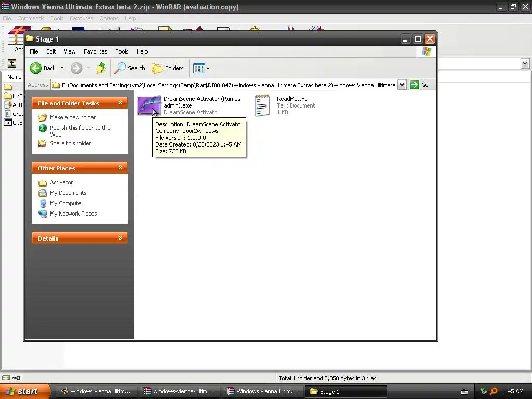Click the WinRAR status bar key icon

click(16, 378)
